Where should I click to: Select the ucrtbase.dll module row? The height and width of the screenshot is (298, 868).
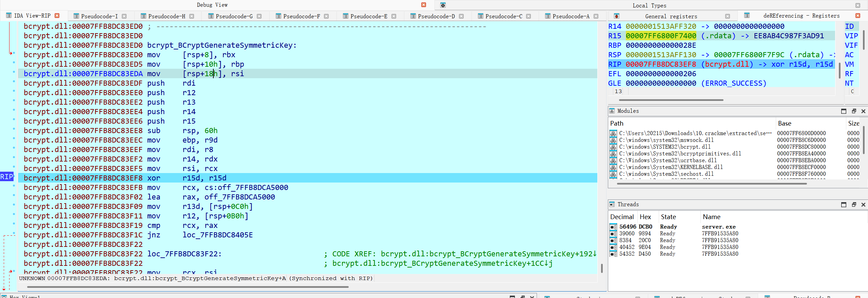click(734, 161)
